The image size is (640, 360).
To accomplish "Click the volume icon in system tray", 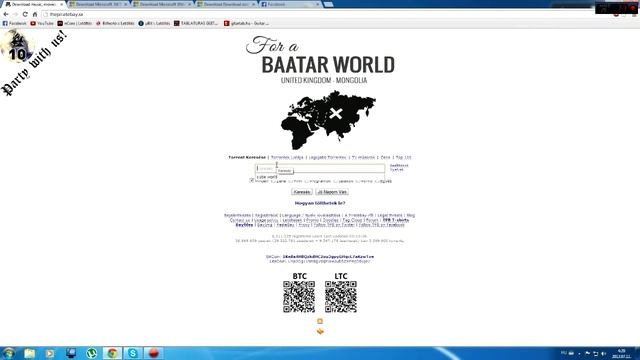I will click(603, 353).
